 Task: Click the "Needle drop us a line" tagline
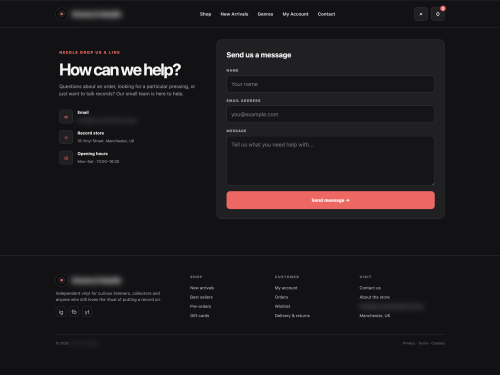(89, 52)
